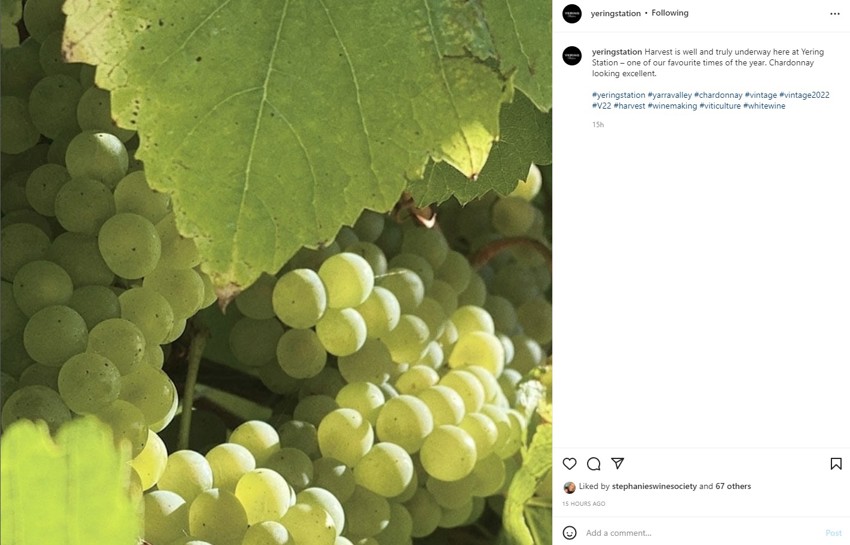Screen dimensions: 850x545
Task: Click stephanieswinesociety's small liker avatar
Action: click(x=570, y=487)
